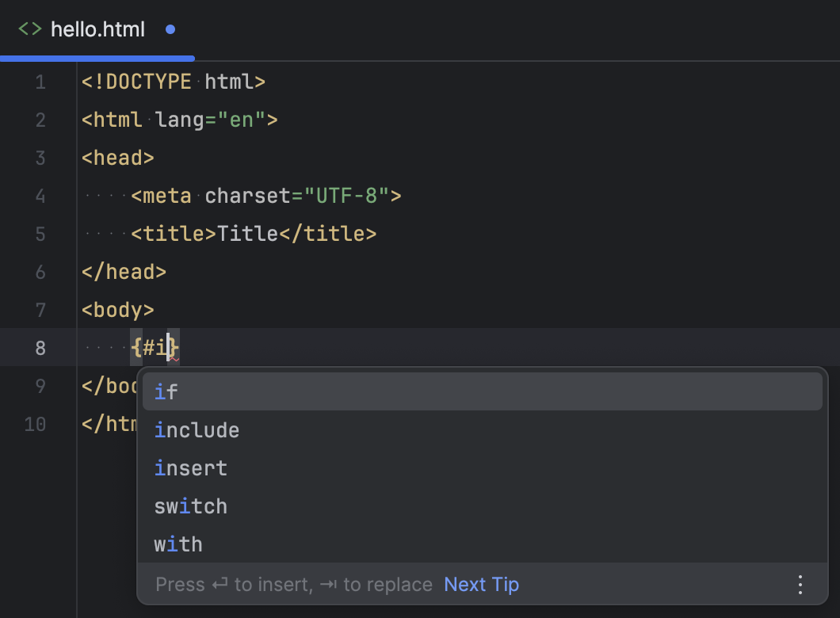Click the blue unsaved-changes dot on the tab
The width and height of the screenshot is (840, 618).
point(169,29)
